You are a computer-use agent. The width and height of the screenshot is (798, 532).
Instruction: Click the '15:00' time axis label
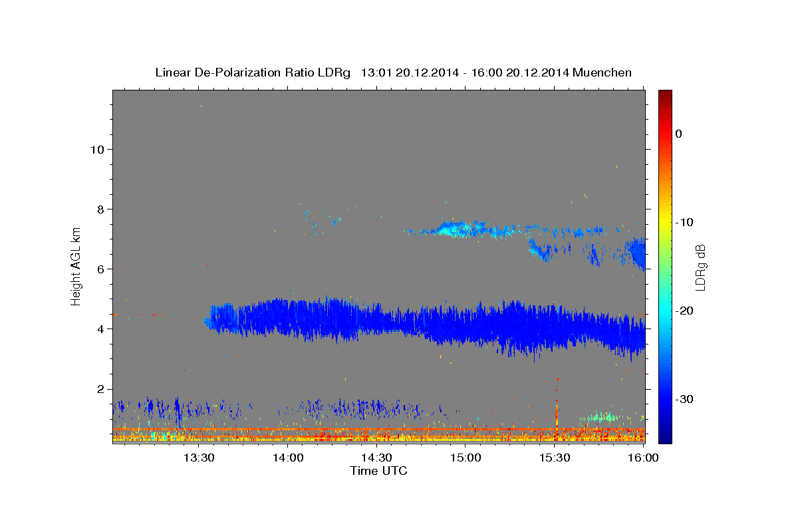[465, 458]
